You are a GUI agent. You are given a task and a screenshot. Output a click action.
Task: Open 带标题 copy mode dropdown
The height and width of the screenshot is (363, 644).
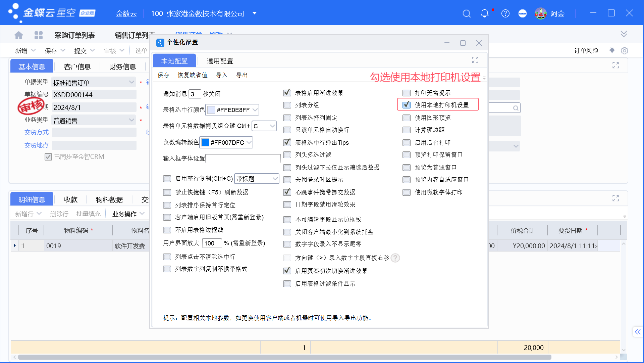(275, 179)
